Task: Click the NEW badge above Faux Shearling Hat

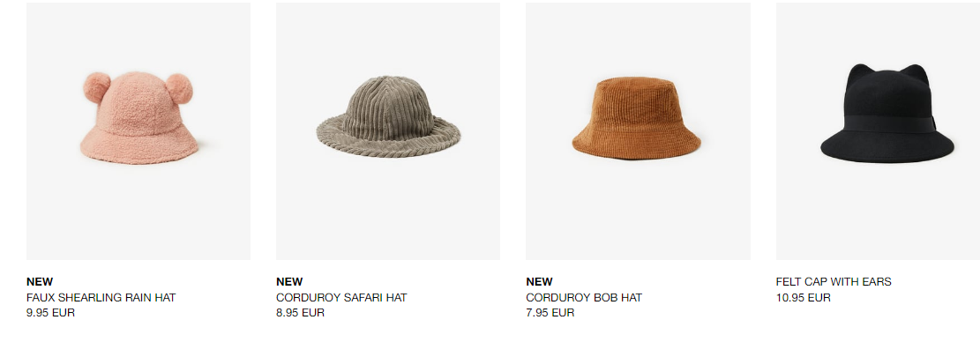Action: (40, 281)
